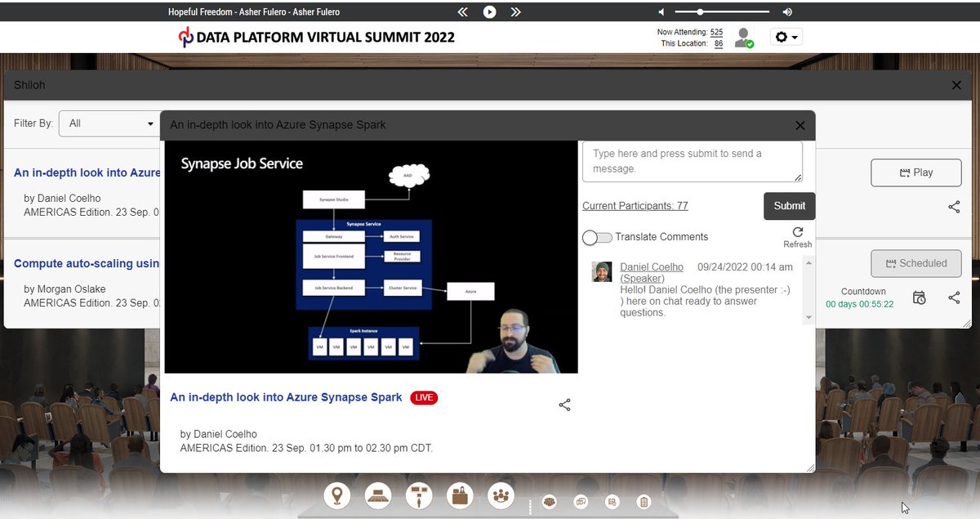Refresh the chat comments
This screenshot has width=980, height=519.
pyautogui.click(x=798, y=238)
